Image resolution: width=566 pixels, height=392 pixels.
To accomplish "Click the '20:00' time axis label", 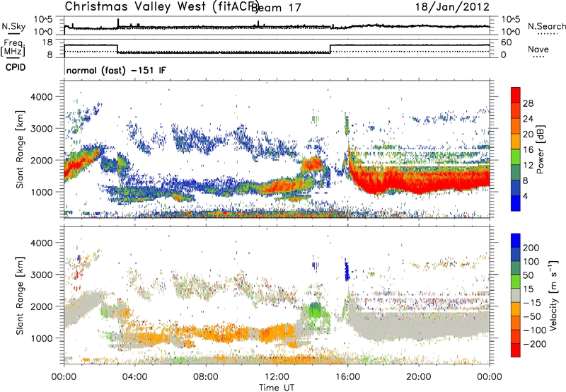I will point(419,377).
